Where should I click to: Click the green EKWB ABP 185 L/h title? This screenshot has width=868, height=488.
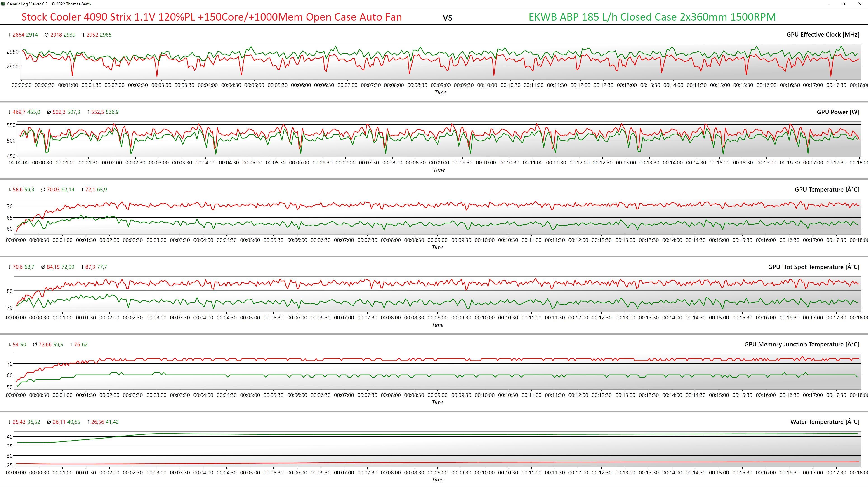(652, 17)
